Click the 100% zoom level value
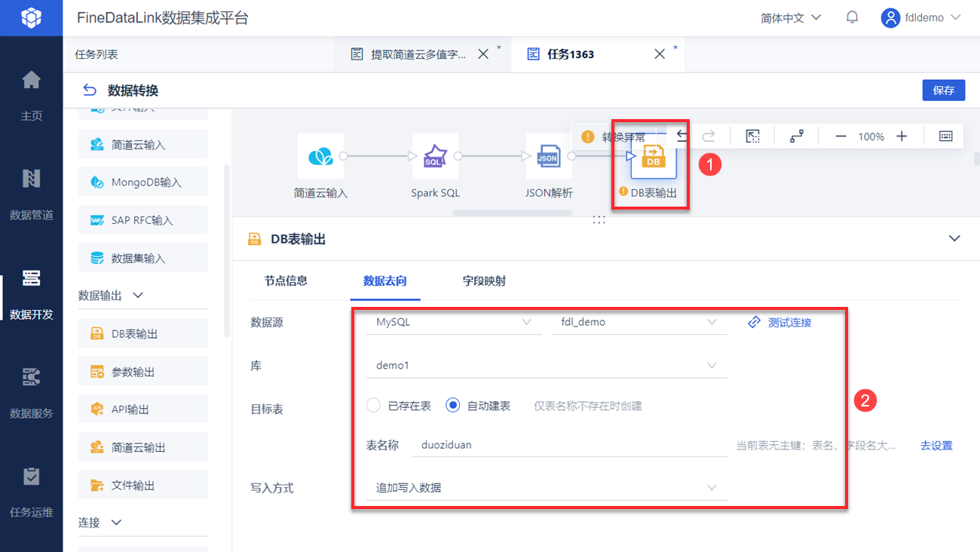This screenshot has height=552, width=980. click(x=871, y=136)
